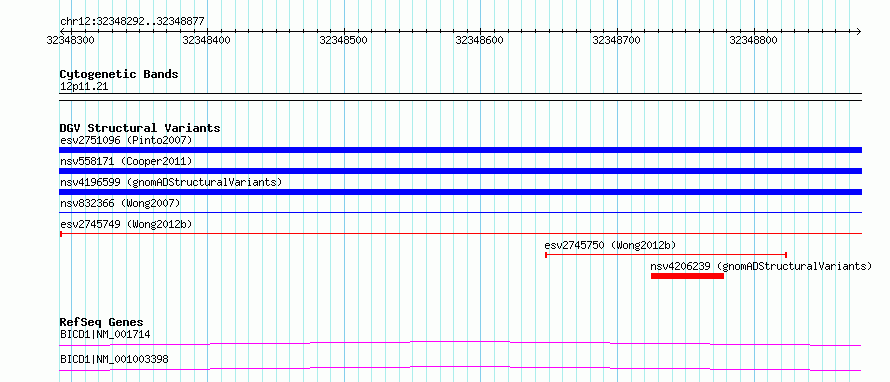Click the red esv2745749 (Wong2012b) line
This screenshot has width=890, height=382.
click(460, 233)
